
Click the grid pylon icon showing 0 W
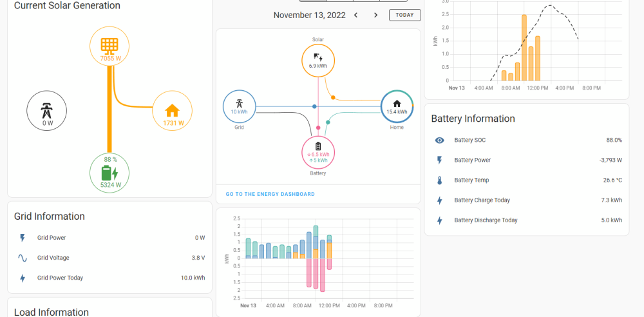47,111
